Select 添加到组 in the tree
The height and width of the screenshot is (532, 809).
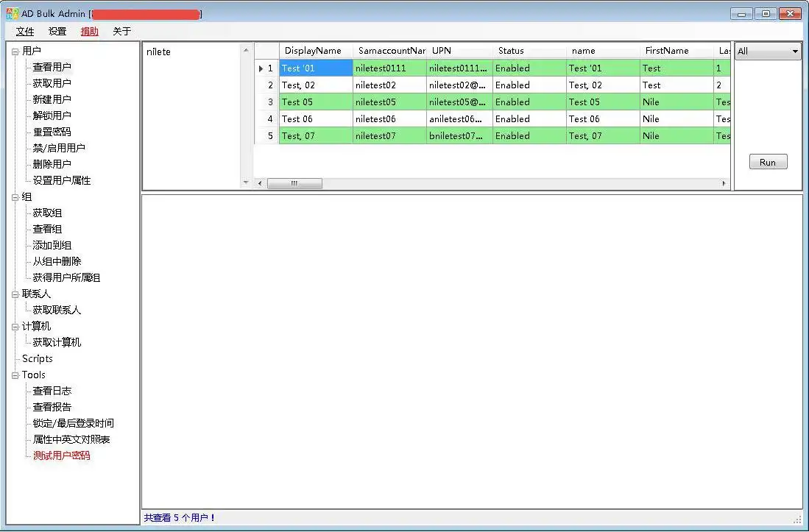[x=52, y=245]
